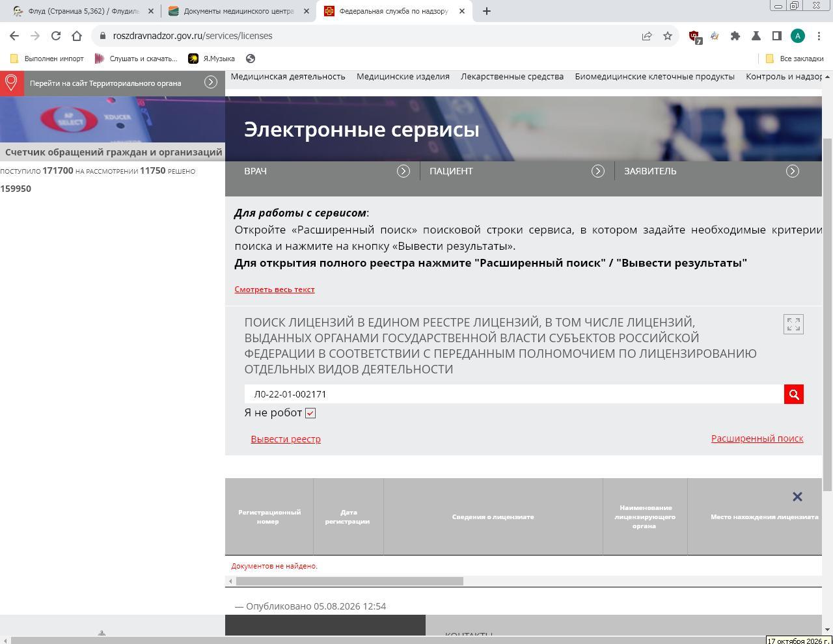The height and width of the screenshot is (644, 833).
Task: Expand the license search to fullscreen
Action: tap(793, 324)
